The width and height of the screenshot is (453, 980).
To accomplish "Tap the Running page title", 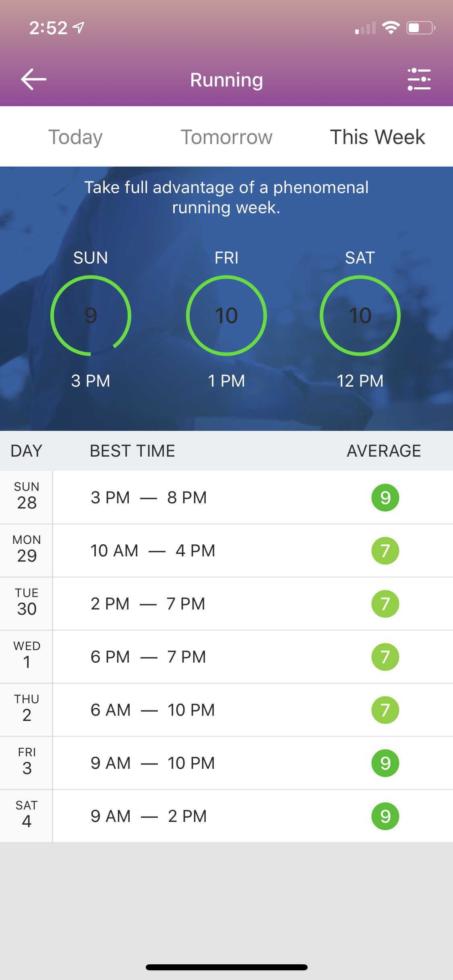I will (226, 80).
